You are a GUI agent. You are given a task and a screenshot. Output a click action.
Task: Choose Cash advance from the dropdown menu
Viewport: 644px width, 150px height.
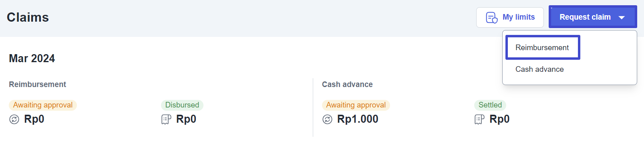539,69
